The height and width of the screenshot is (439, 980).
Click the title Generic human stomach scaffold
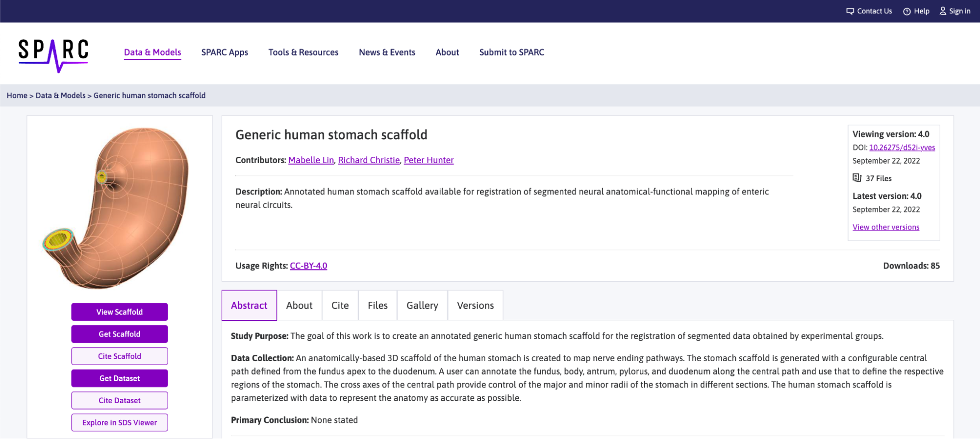point(331,135)
